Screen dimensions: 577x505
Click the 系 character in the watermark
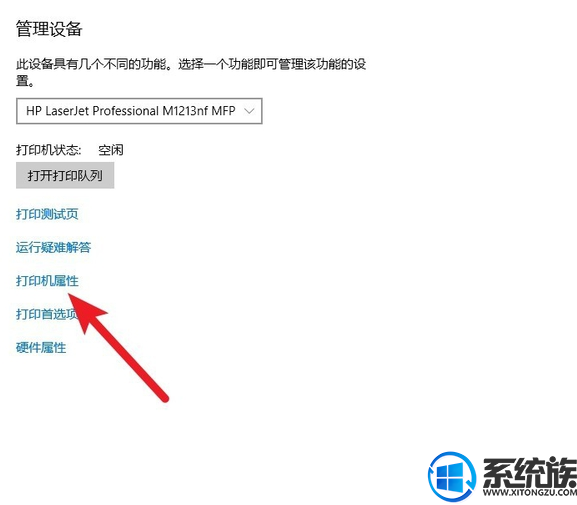tap(498, 473)
